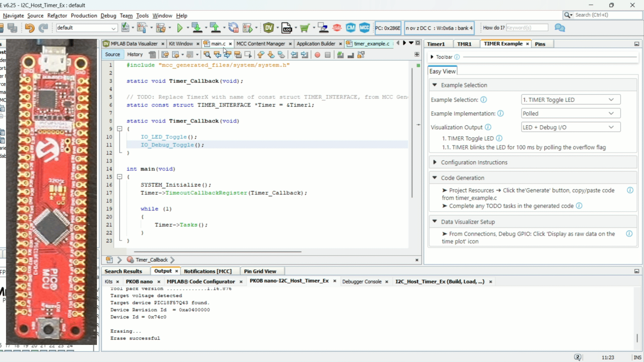This screenshot has width=644, height=362.
Task: Click the CM Content Manager icon
Action: [351, 28]
